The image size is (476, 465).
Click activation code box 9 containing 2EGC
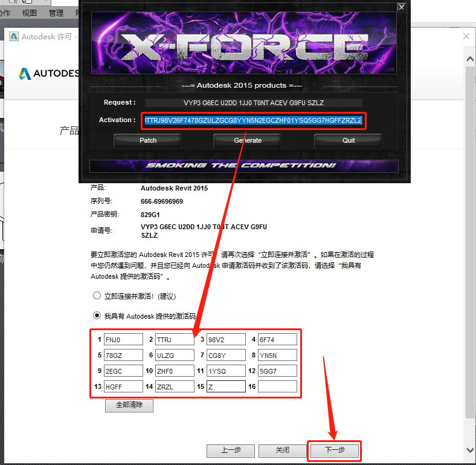tap(123, 371)
